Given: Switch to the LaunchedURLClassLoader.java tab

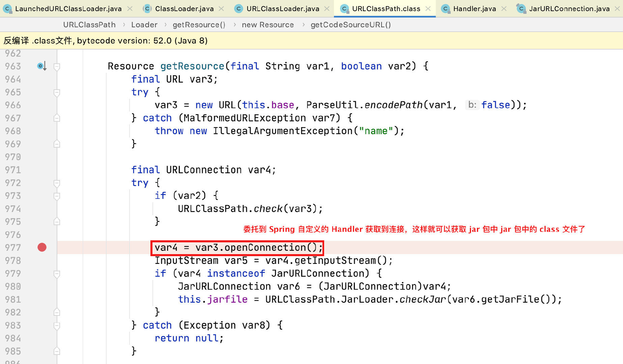Looking at the screenshot, I should 68,9.
